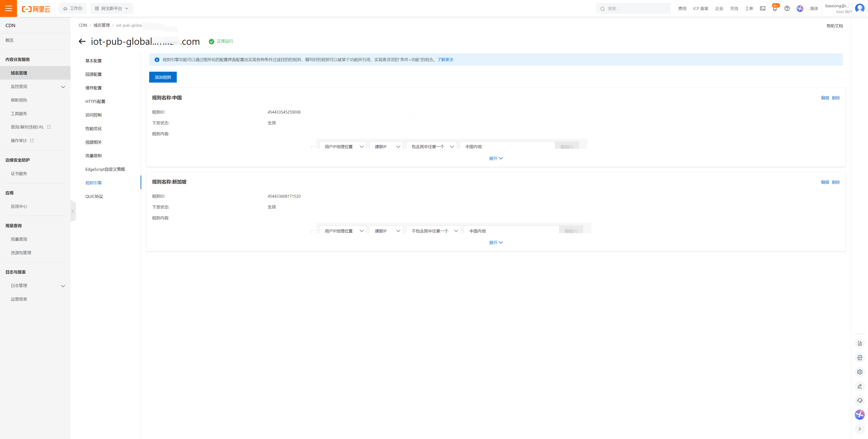Image resolution: width=868 pixels, height=439 pixels.
Task: Click the back arrow beside domain name
Action: coord(82,41)
